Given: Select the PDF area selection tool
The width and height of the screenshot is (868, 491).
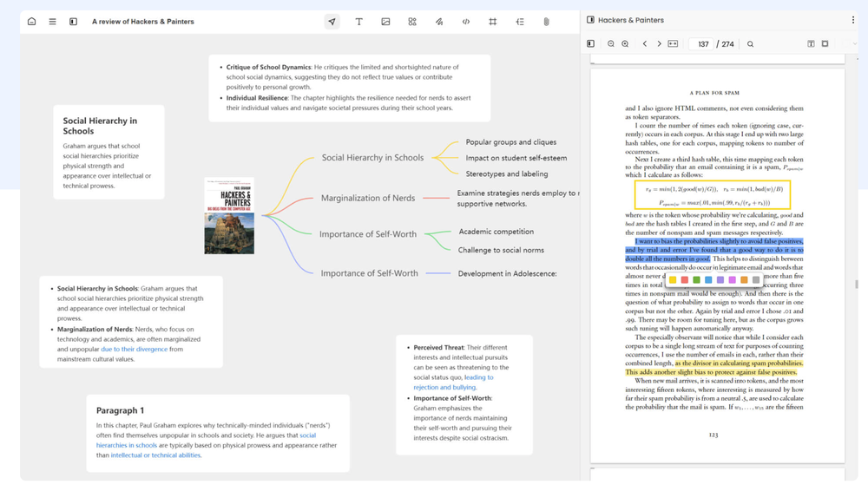Looking at the screenshot, I should [x=825, y=43].
